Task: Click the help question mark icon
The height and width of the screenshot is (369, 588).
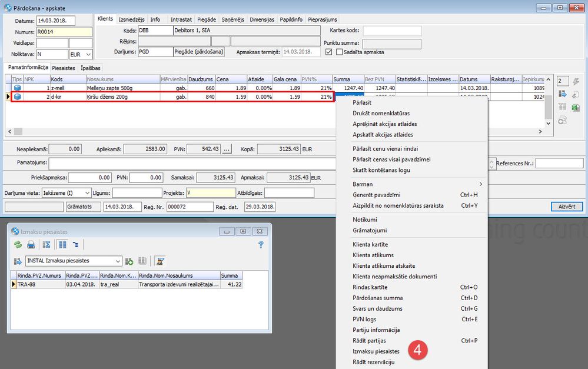Action: tap(261, 244)
